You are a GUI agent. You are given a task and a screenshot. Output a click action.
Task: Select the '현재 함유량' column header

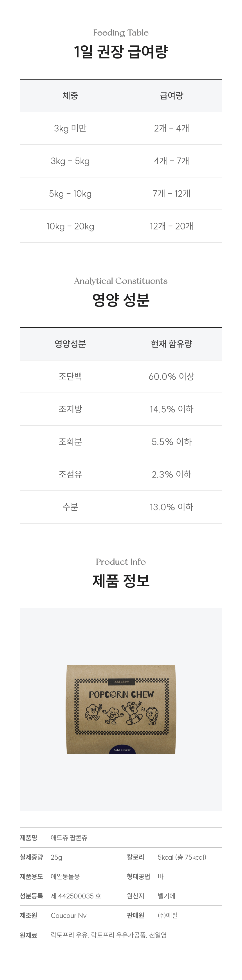(172, 344)
